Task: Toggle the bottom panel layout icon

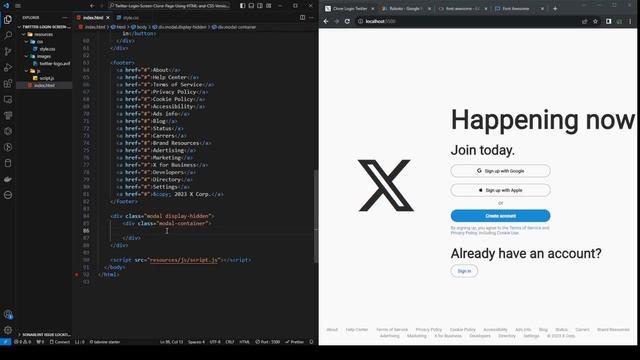Action: click(x=251, y=6)
